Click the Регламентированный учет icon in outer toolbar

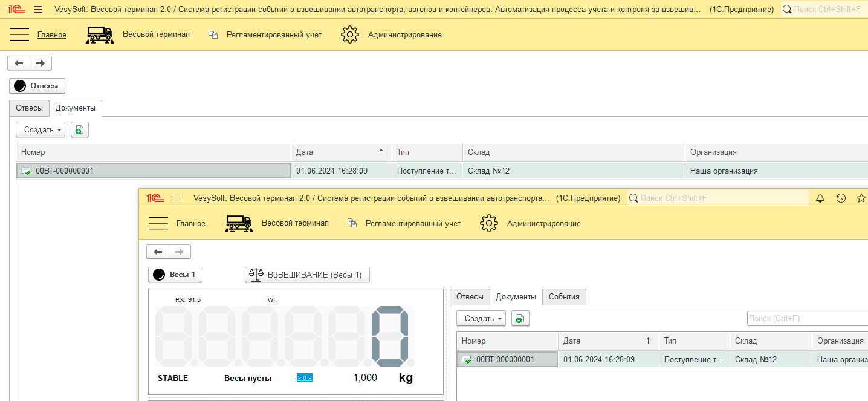pyautogui.click(x=213, y=35)
